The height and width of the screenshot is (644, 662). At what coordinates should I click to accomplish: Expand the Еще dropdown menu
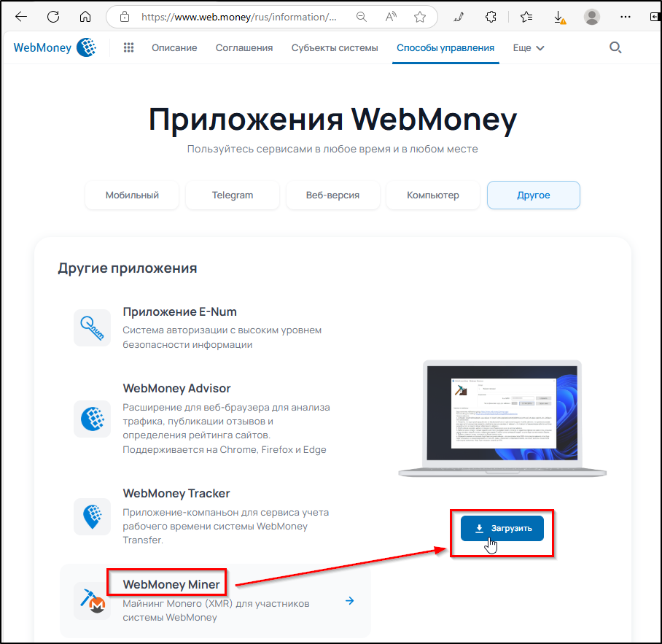pyautogui.click(x=528, y=48)
